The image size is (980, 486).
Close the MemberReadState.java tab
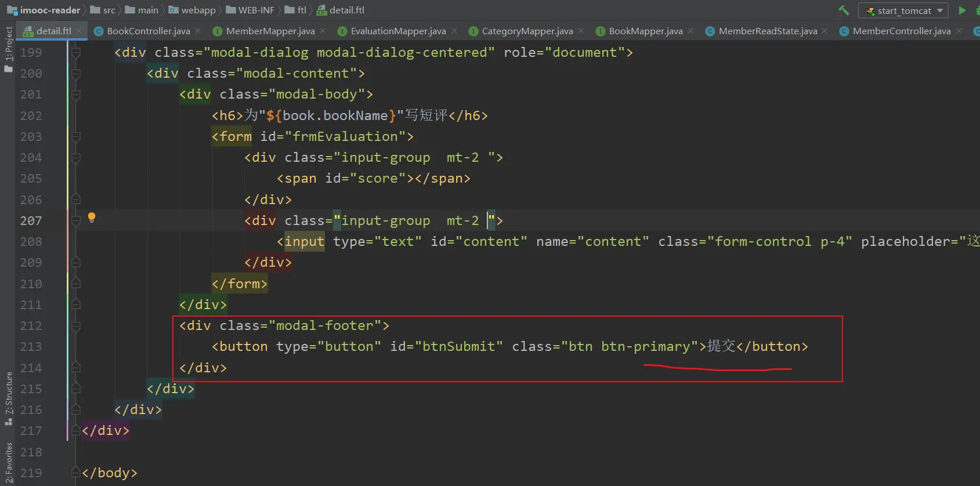(x=824, y=31)
